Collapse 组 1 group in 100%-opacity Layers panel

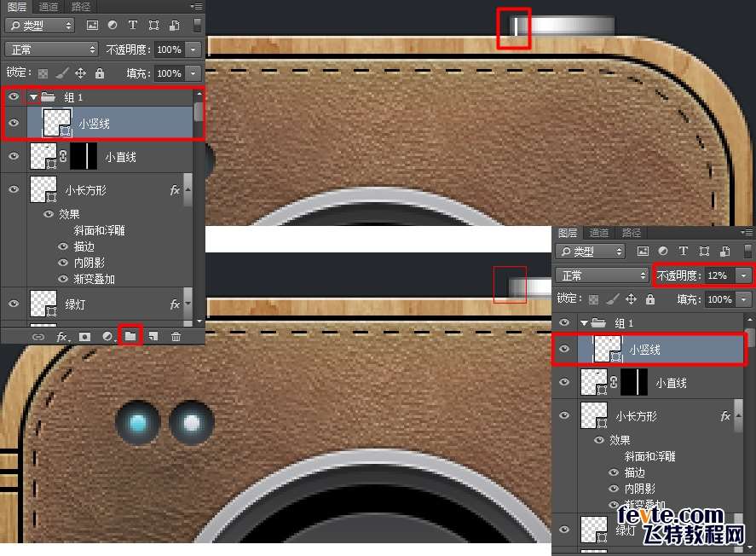tap(32, 97)
